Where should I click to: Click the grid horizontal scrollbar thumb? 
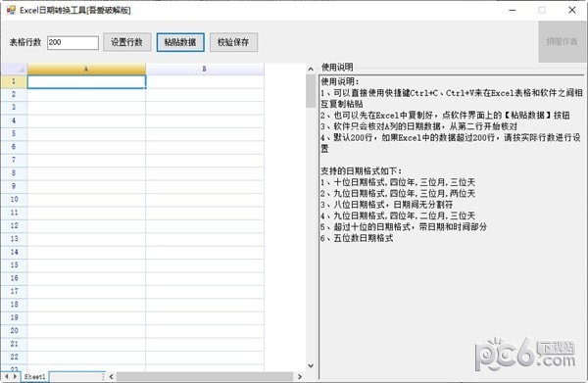click(x=205, y=376)
